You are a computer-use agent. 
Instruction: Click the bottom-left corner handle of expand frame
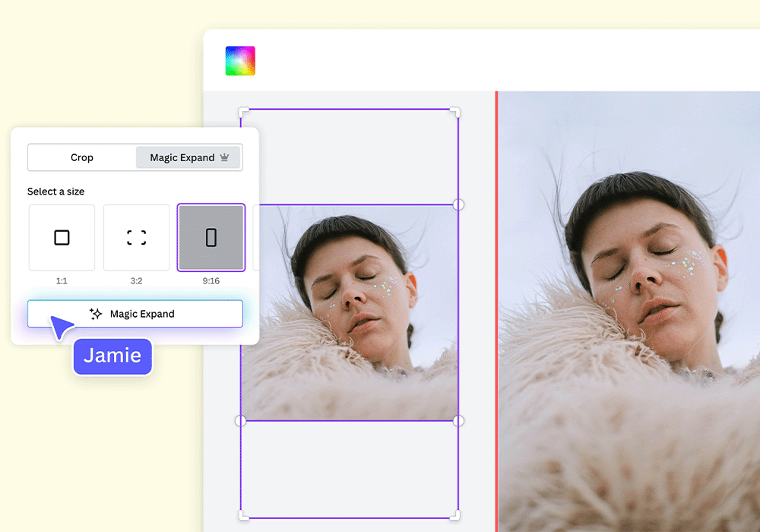pos(244,515)
